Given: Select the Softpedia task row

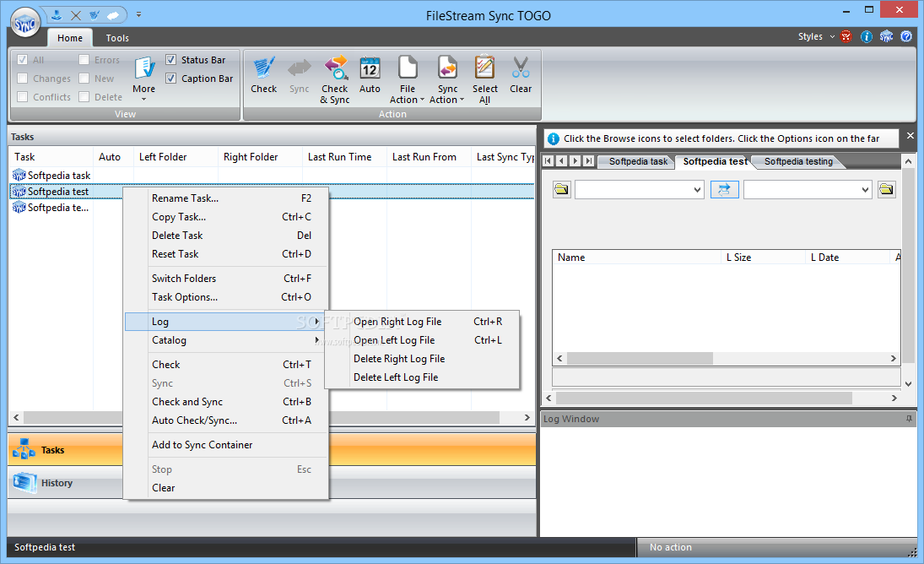Looking at the screenshot, I should (x=52, y=175).
